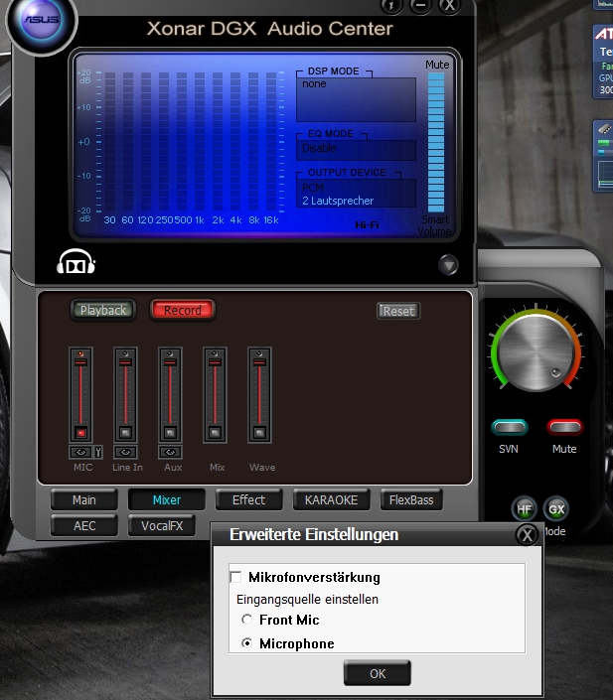Click the DSP MODE display box
Viewport: 613px width, 700px height.
356,99
